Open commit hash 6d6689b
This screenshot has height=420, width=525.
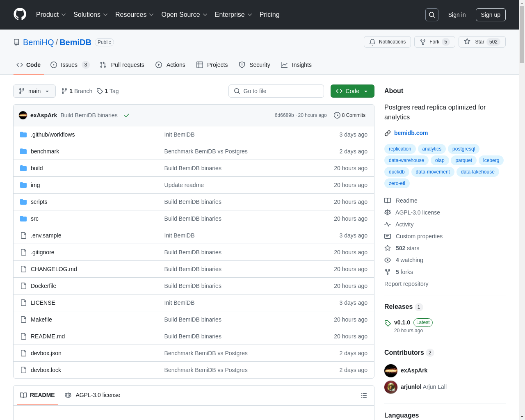284,115
